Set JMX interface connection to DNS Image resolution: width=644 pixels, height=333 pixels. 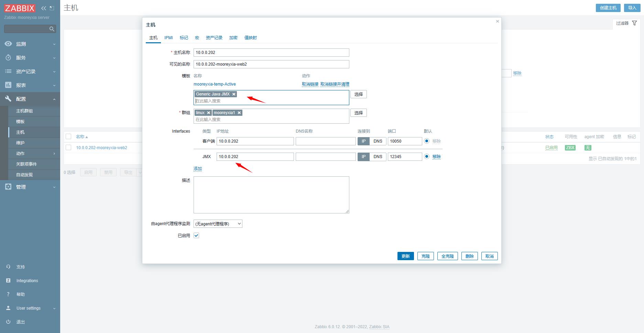378,157
